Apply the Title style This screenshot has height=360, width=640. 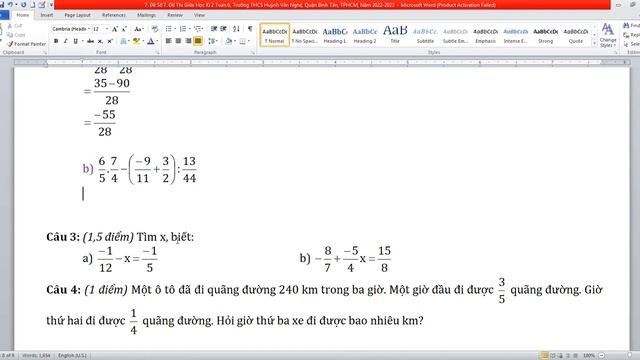[x=395, y=35]
